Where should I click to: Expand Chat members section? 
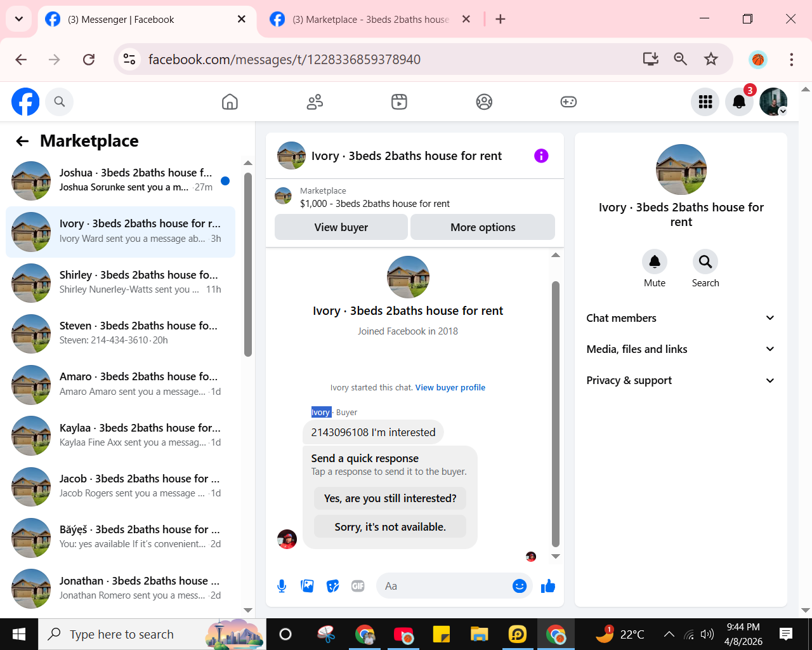coord(681,318)
